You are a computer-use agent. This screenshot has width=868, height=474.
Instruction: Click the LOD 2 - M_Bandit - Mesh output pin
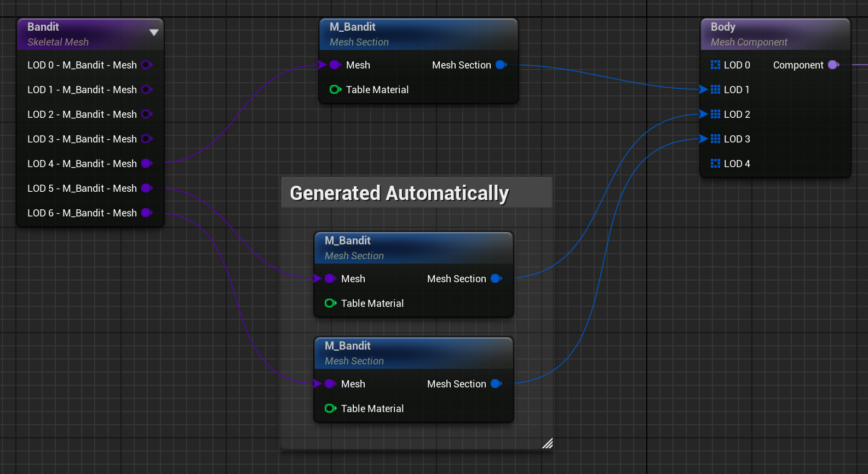(x=147, y=114)
